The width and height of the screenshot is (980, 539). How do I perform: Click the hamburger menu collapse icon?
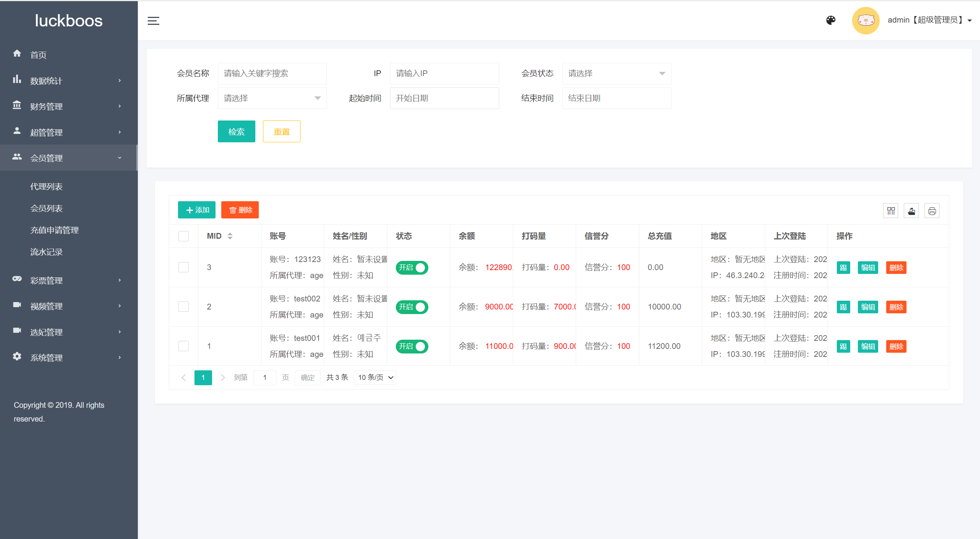[x=153, y=21]
